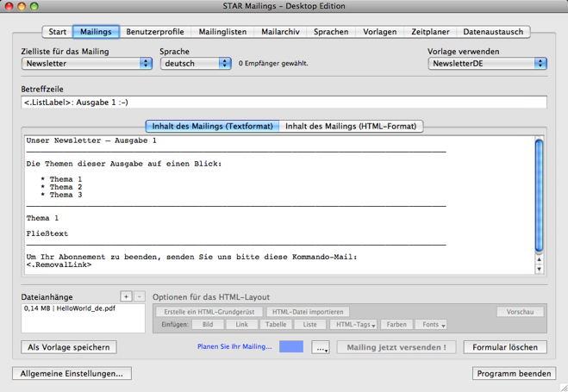Image resolution: width=568 pixels, height=392 pixels.
Task: Insert a Bild via Einfügen row
Action: pos(208,324)
